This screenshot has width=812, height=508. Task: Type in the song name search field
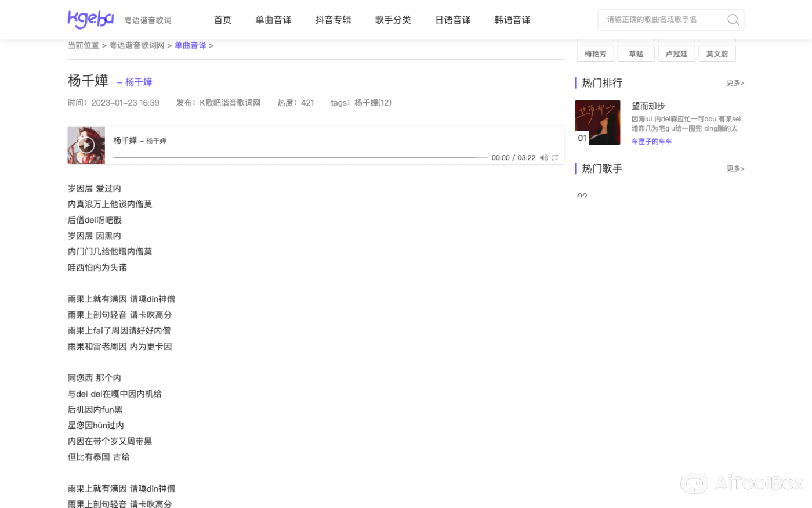pos(662,20)
